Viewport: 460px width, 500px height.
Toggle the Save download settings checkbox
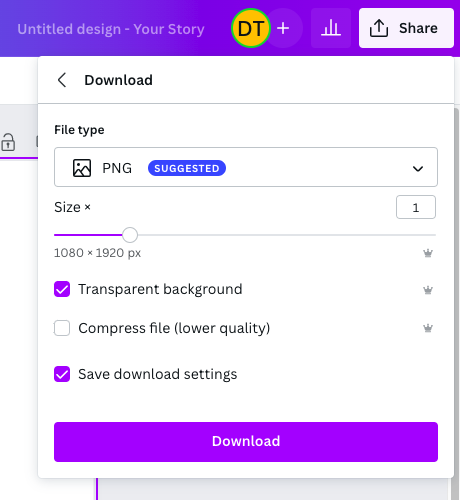point(62,374)
